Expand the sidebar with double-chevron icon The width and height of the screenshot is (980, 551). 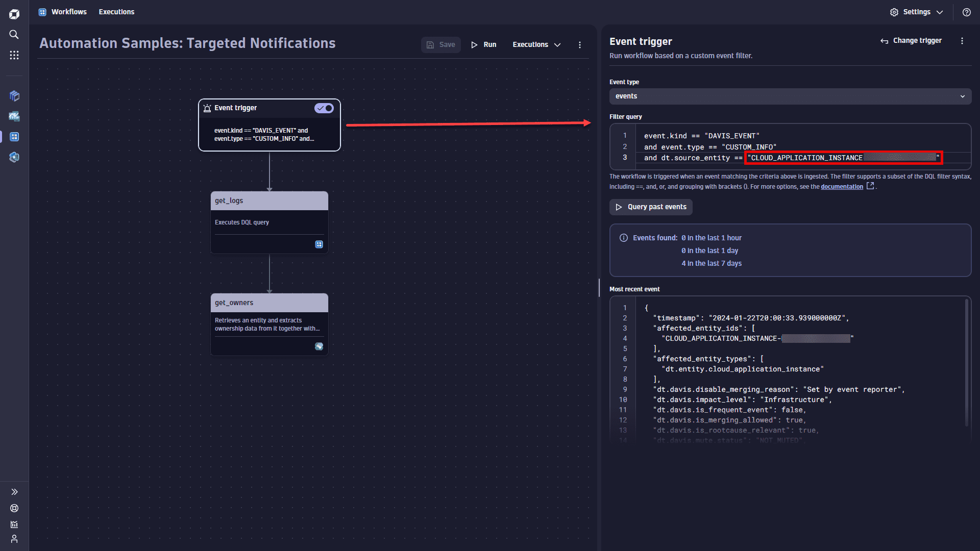[14, 492]
